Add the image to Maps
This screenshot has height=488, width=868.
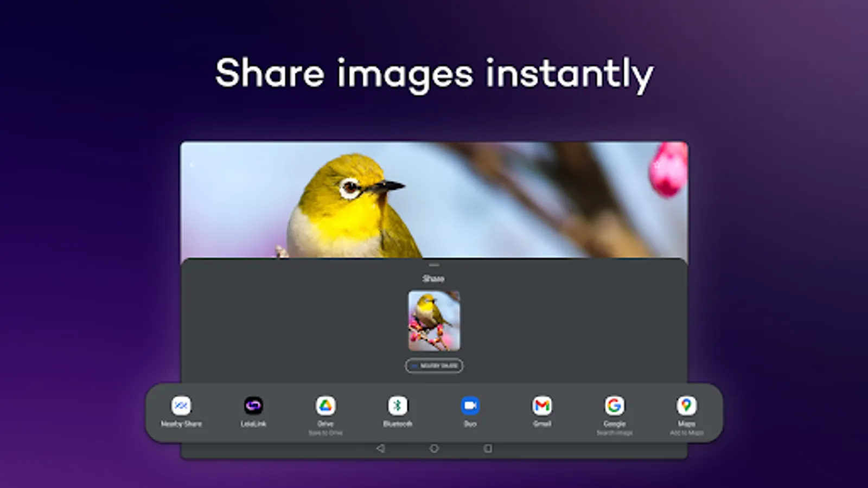686,406
